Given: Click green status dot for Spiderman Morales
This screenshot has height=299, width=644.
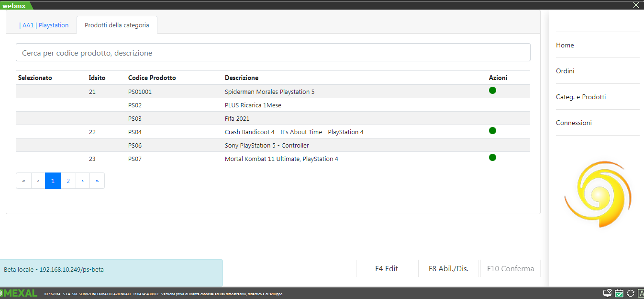Looking at the screenshot, I should (x=492, y=91).
